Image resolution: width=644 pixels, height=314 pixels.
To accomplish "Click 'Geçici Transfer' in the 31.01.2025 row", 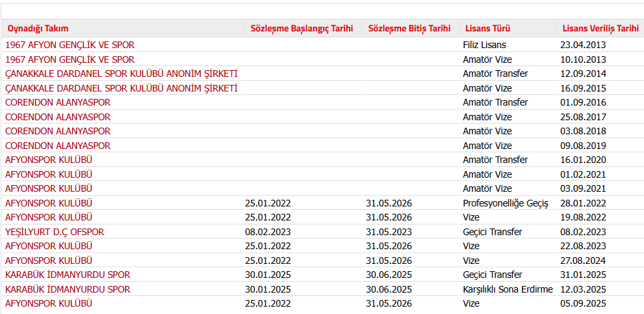I will click(492, 275).
